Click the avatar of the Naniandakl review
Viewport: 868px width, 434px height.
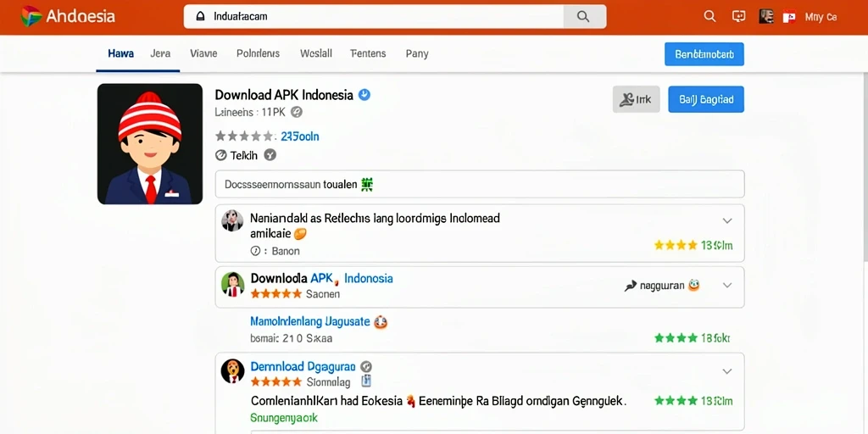click(232, 220)
